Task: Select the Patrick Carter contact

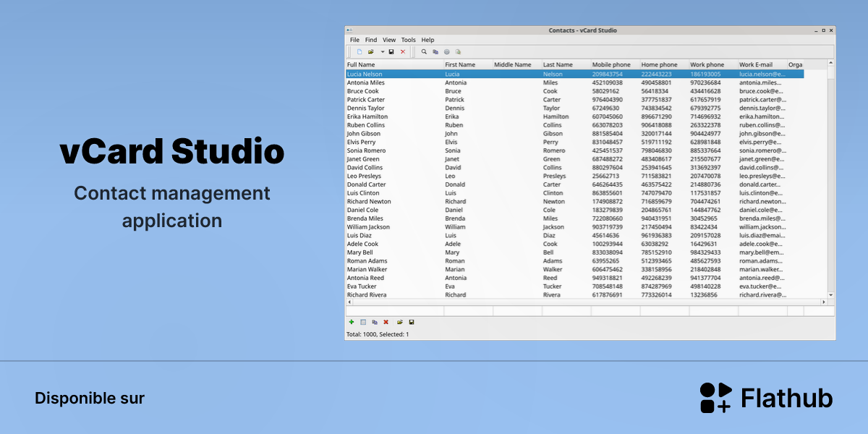Action: pos(574,100)
